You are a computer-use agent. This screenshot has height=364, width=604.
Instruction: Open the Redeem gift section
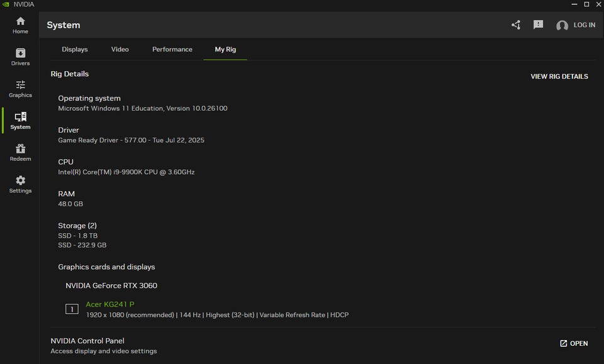click(20, 153)
